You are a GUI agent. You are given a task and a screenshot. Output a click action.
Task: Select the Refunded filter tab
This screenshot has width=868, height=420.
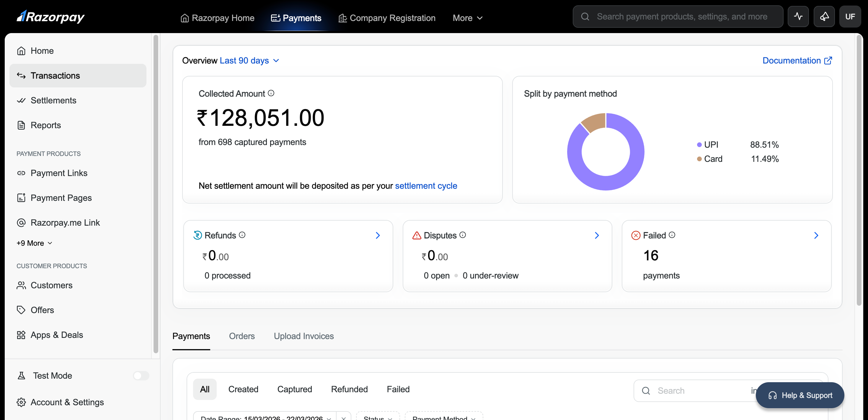349,389
